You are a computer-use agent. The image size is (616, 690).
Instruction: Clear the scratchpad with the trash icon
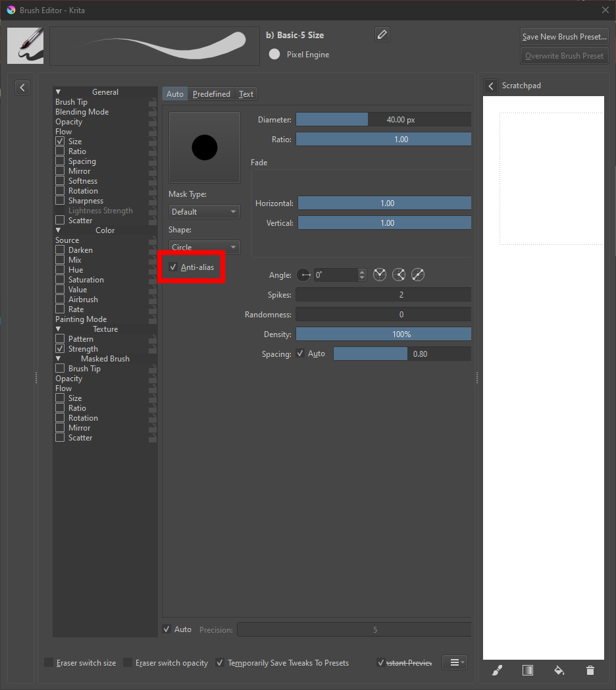click(x=590, y=670)
